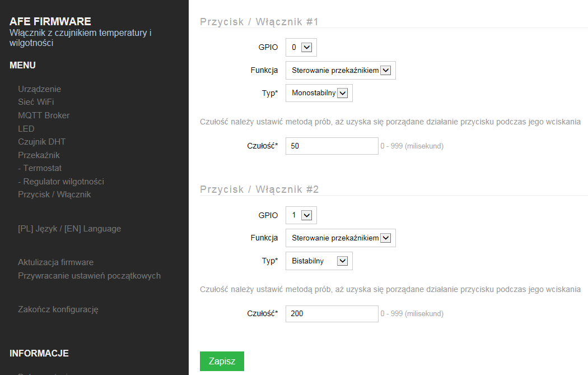588x375 pixels.
Task: Expand Funkcja dropdown in Przycisk #2
Action: coord(340,238)
